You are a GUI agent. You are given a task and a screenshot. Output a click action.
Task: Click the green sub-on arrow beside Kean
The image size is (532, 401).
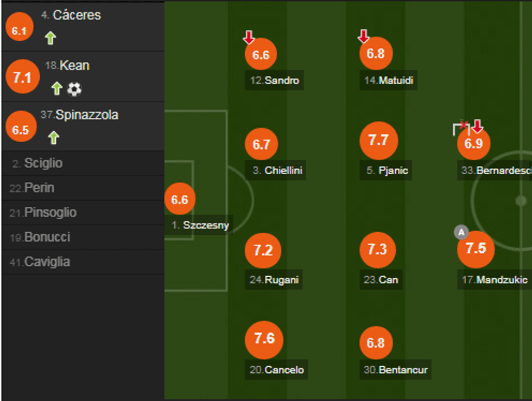click(x=56, y=88)
